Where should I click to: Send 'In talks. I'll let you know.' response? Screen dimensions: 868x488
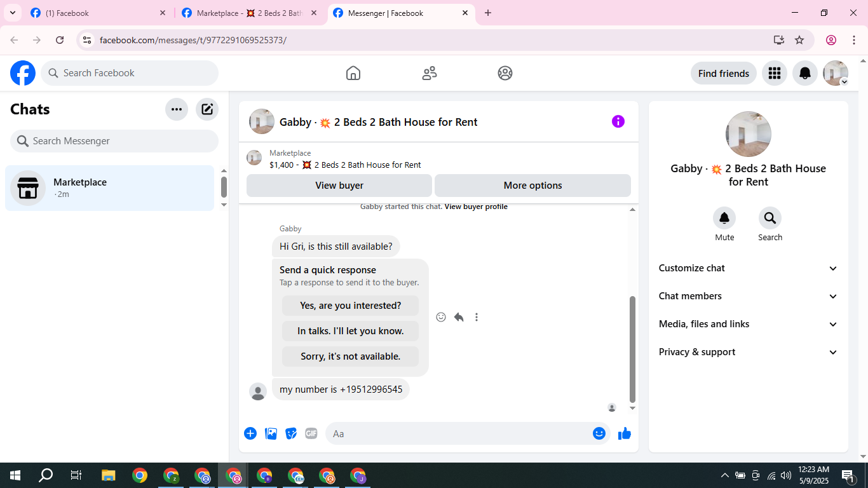tap(350, 331)
